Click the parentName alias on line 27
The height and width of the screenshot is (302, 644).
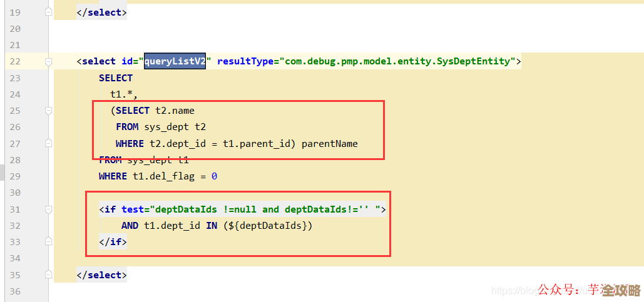(329, 144)
